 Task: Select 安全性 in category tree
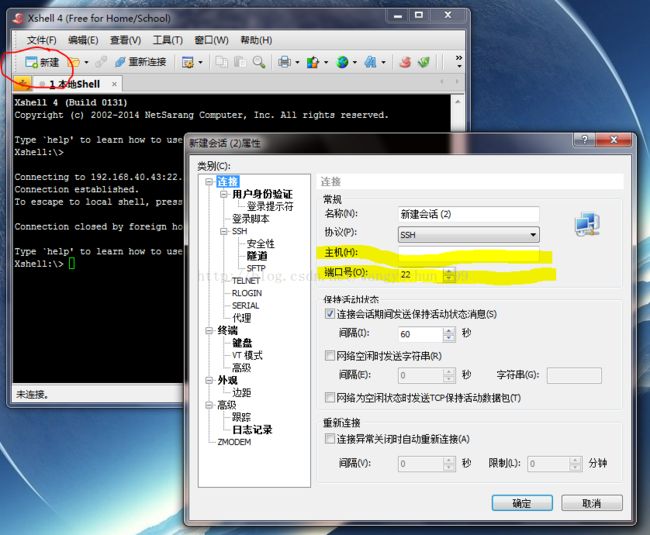(x=260, y=243)
